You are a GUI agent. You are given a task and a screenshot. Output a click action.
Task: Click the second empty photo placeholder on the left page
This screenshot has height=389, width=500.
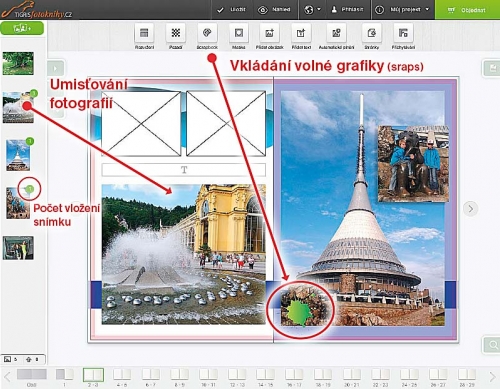click(226, 124)
